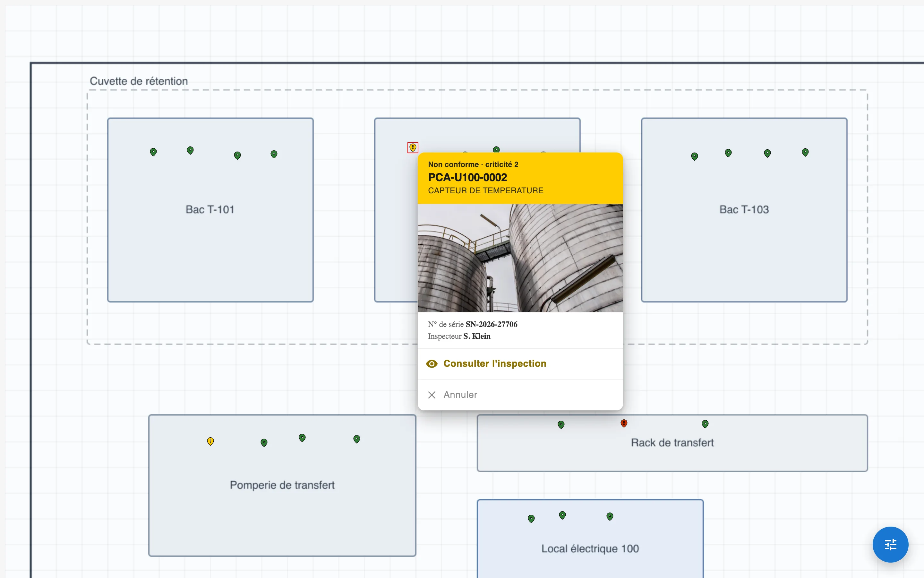This screenshot has height=578, width=924.
Task: Click the Bac T-103 zone label
Action: 744,209
